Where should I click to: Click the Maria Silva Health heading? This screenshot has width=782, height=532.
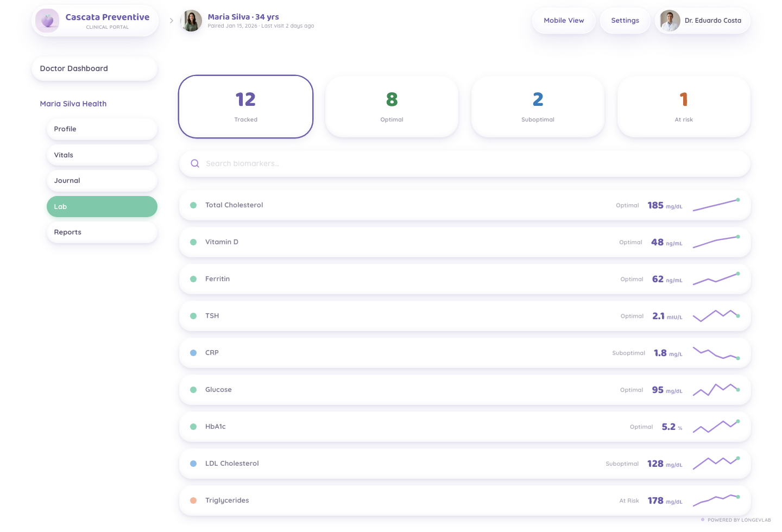(x=73, y=104)
